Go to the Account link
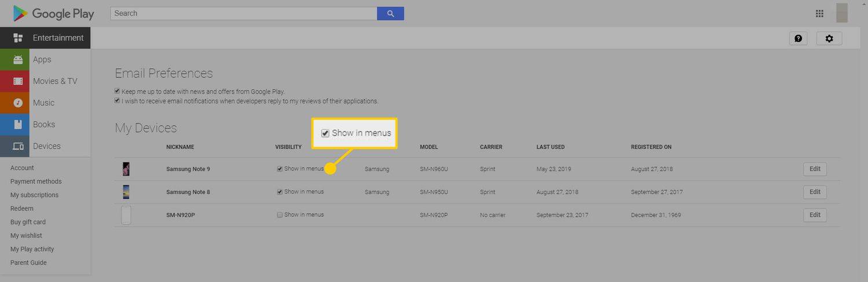The image size is (868, 282). click(x=22, y=168)
